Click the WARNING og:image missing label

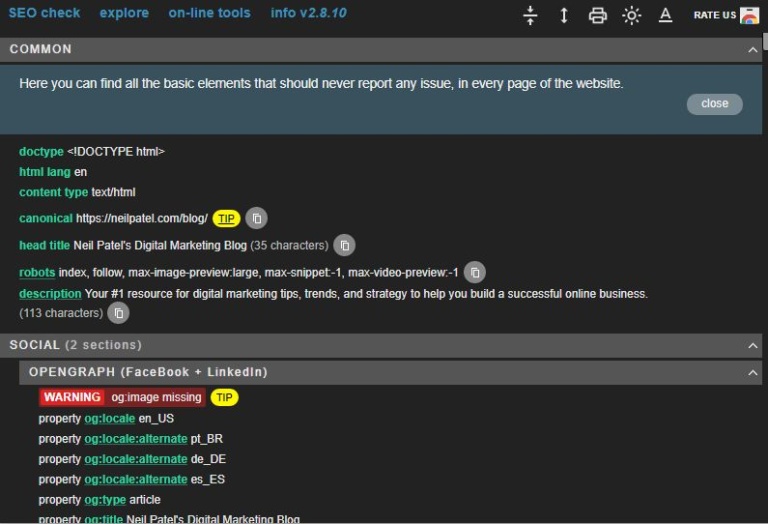[x=122, y=397]
